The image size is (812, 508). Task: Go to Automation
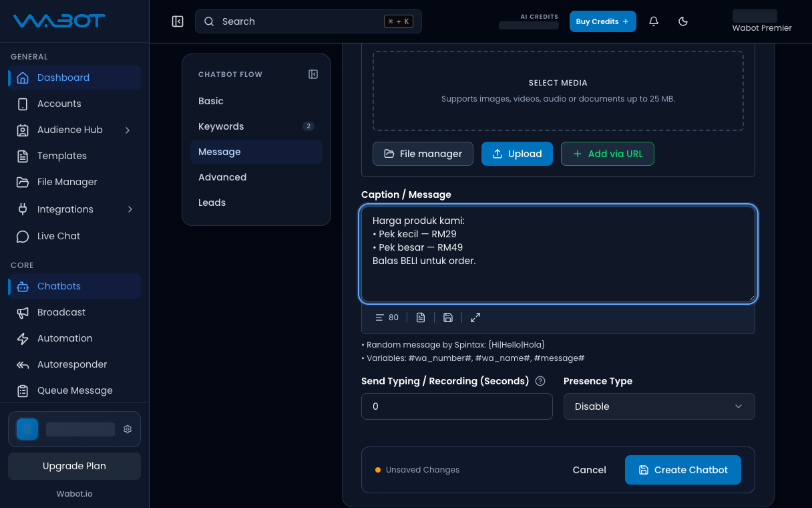[x=74, y=338]
